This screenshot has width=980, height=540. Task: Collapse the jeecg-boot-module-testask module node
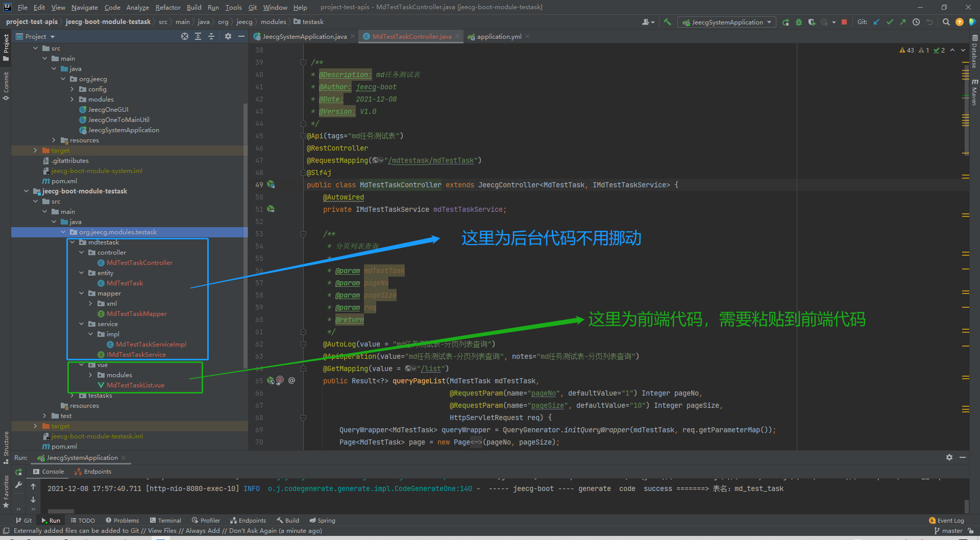point(26,191)
